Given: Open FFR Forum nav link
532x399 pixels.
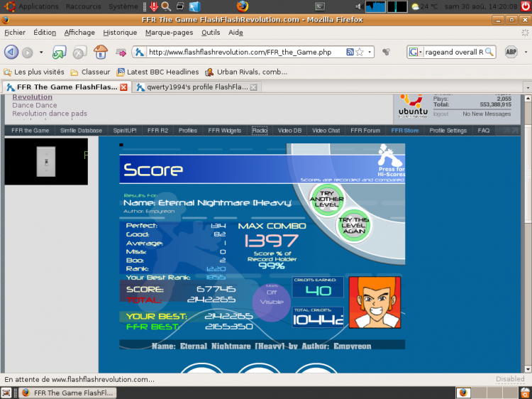Looking at the screenshot, I should [365, 131].
